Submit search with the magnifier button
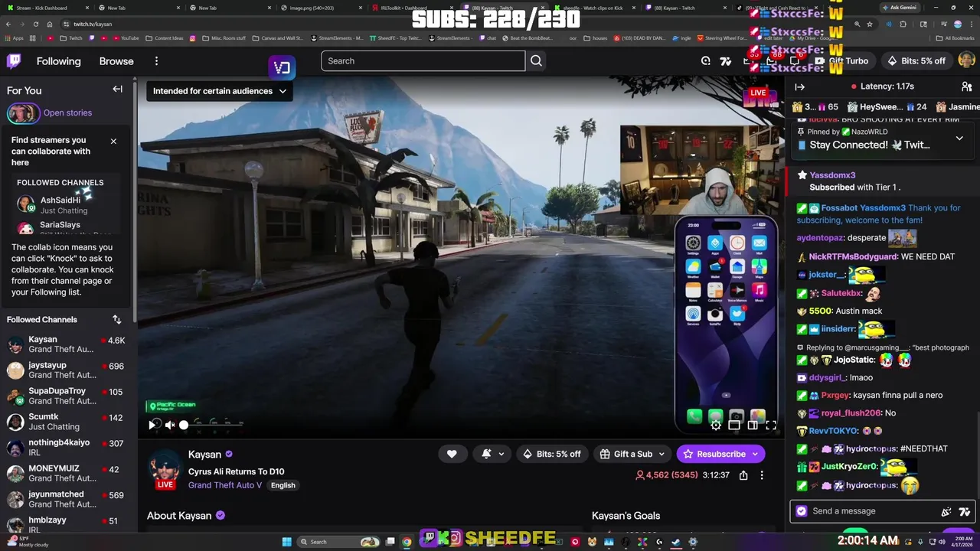This screenshot has width=980, height=551. [x=536, y=61]
